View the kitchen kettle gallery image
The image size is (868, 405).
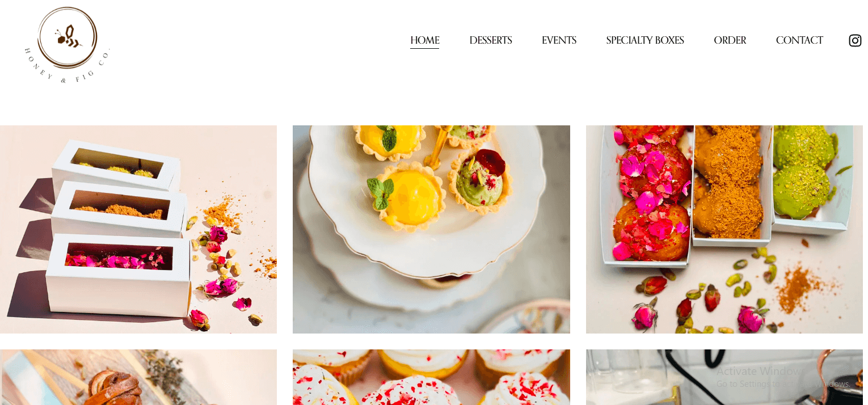click(724, 377)
